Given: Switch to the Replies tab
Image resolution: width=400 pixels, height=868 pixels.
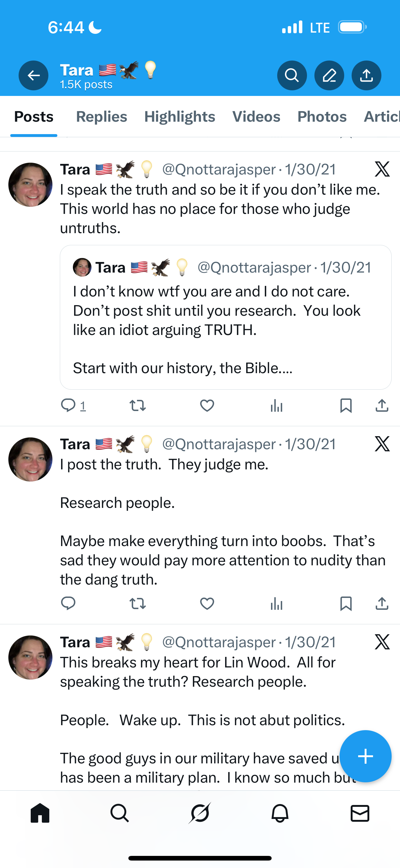Looking at the screenshot, I should coord(101,117).
